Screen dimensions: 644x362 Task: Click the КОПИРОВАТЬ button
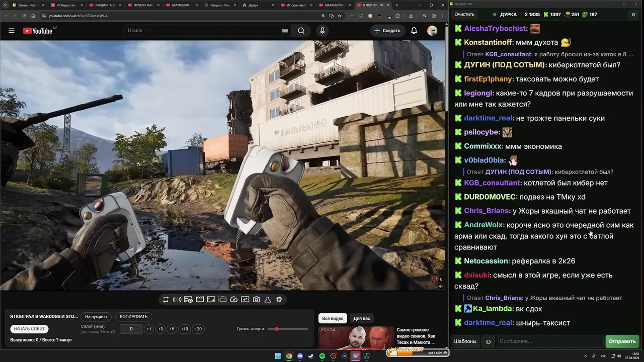tap(134, 317)
